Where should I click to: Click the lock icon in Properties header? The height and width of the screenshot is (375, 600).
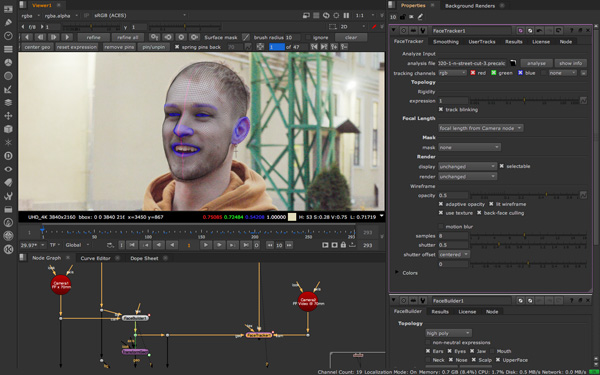[x=403, y=17]
